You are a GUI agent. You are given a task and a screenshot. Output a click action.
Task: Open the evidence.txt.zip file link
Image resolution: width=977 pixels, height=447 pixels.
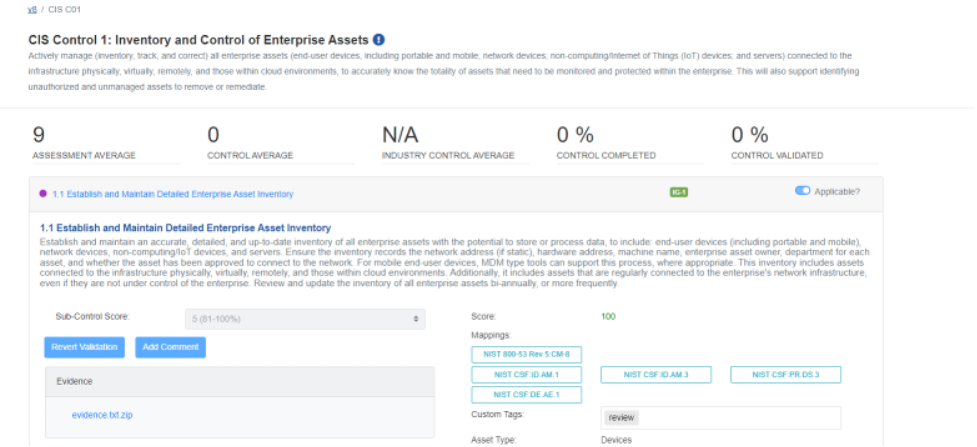point(102,415)
